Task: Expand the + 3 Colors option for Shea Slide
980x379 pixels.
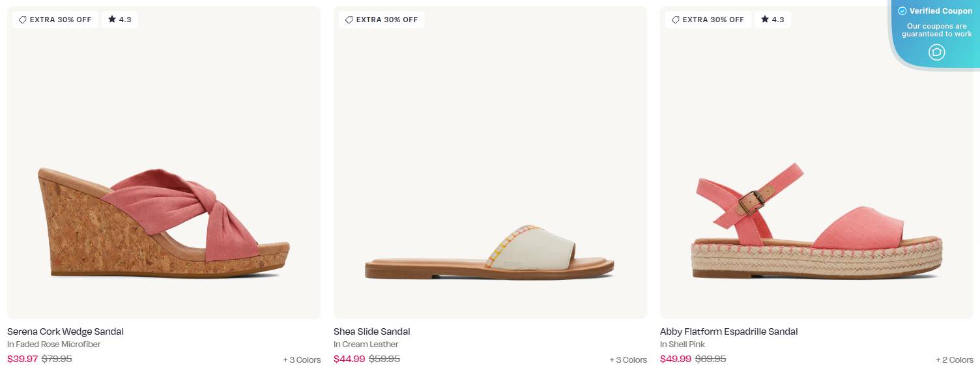Action: click(x=627, y=359)
